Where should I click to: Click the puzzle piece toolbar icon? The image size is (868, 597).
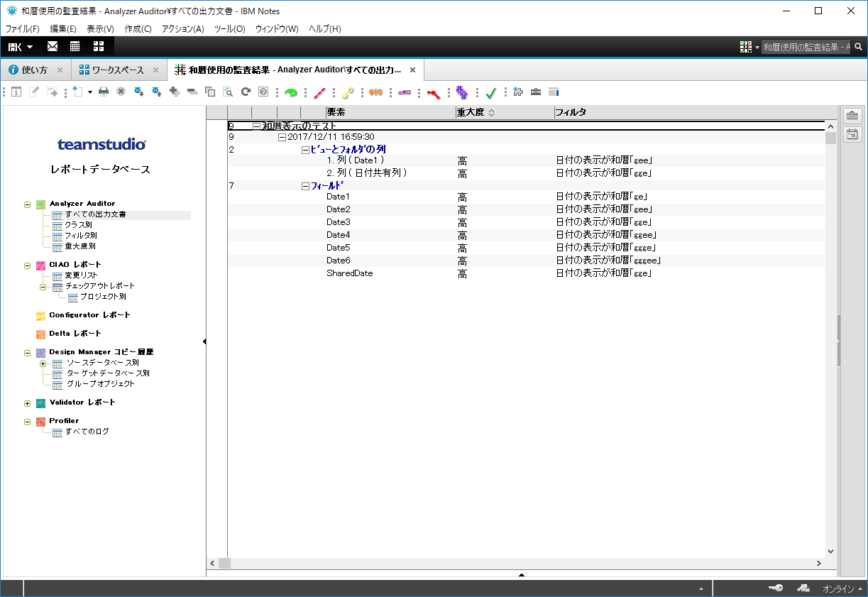click(x=518, y=92)
